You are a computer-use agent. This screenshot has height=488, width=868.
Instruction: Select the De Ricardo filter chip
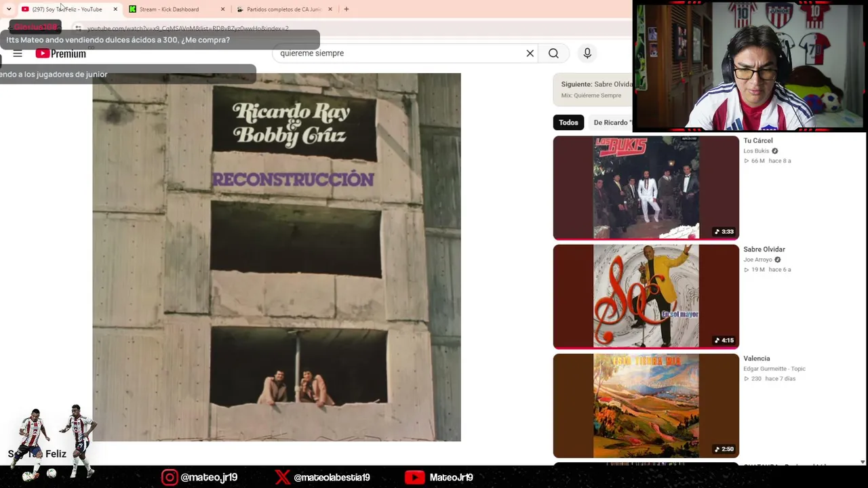[x=612, y=123]
